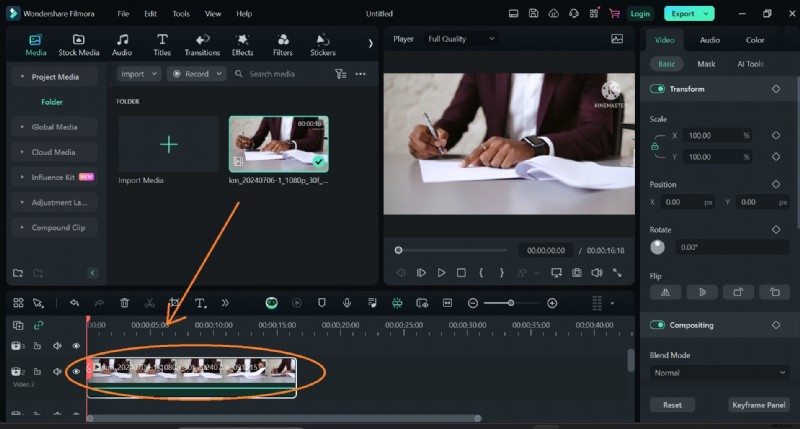This screenshot has height=429, width=800.
Task: Hide the track 3 eye icon
Action: click(76, 346)
